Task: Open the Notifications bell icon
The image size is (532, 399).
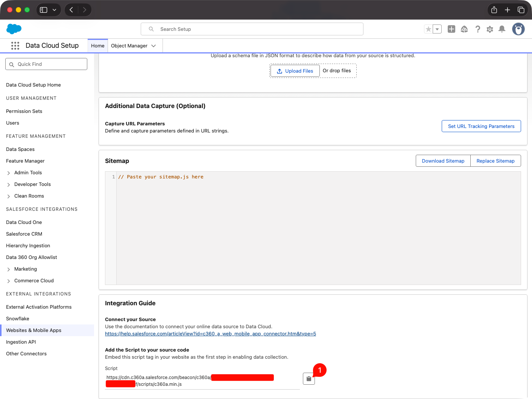Action: point(502,29)
